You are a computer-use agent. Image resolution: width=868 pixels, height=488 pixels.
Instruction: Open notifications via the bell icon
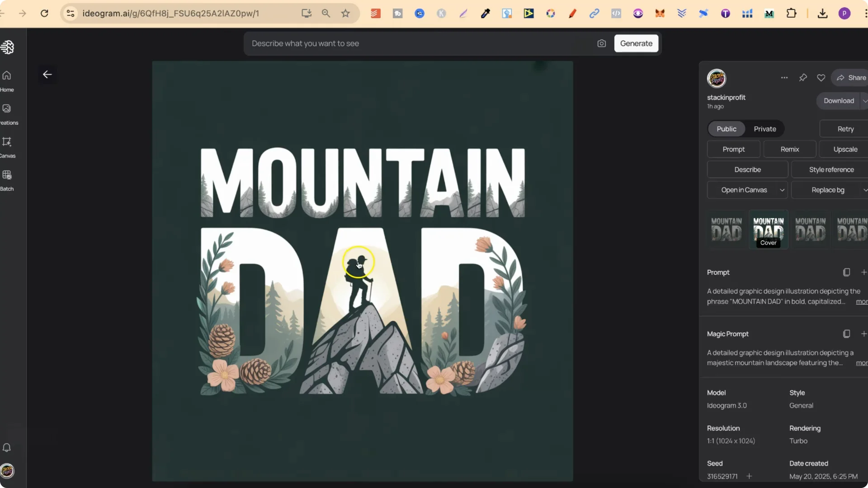point(7,447)
